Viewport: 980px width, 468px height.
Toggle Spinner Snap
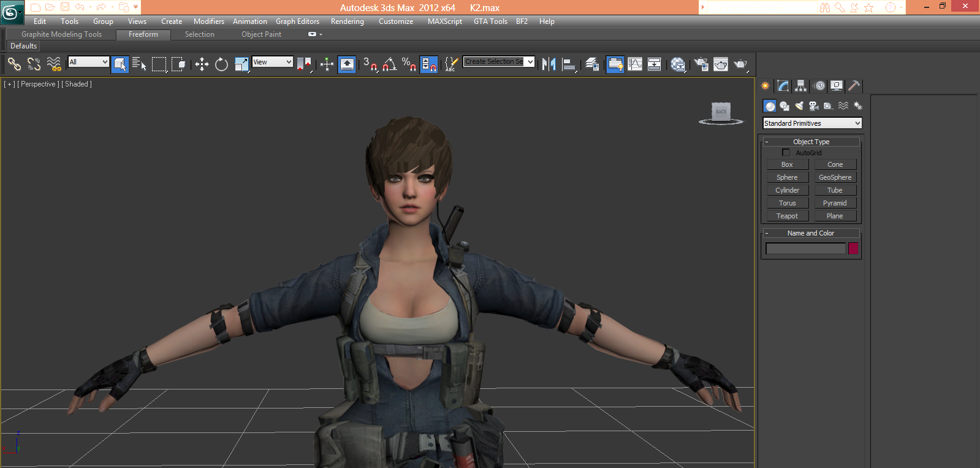coord(429,64)
